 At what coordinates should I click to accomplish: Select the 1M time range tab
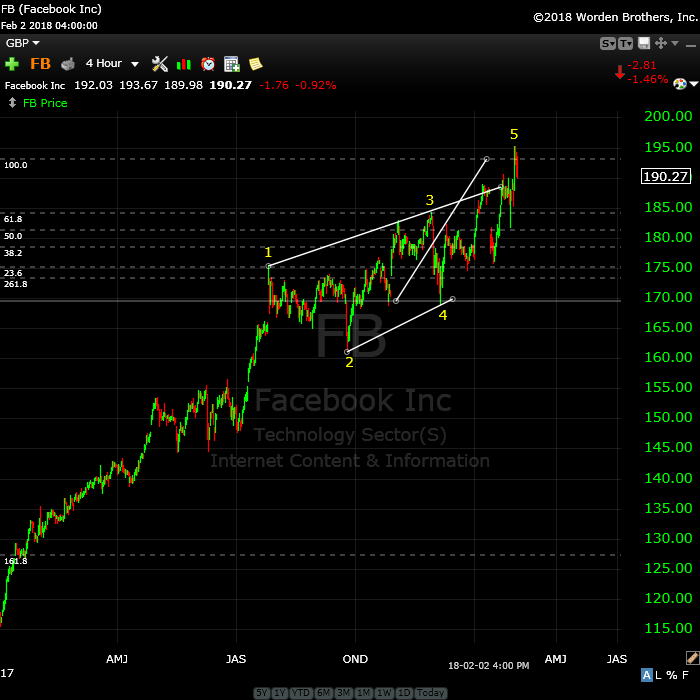tap(364, 693)
